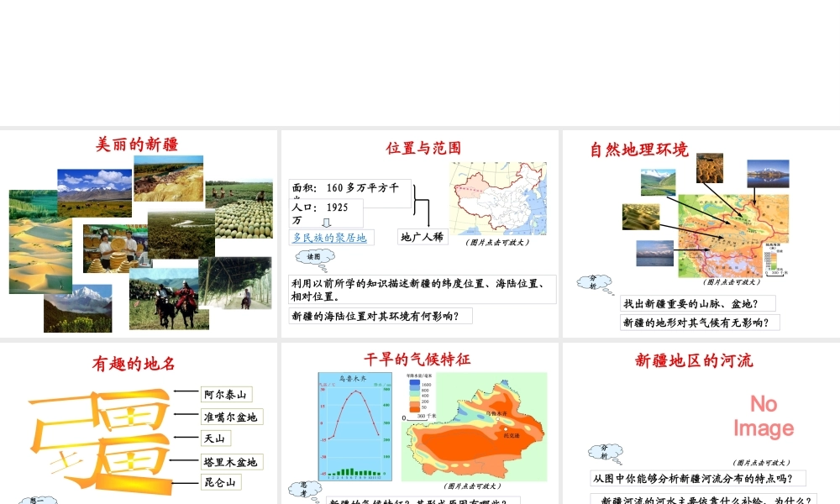Click the 干旱的气候特征 slide title
Image resolution: width=840 pixels, height=504 pixels.
[417, 359]
